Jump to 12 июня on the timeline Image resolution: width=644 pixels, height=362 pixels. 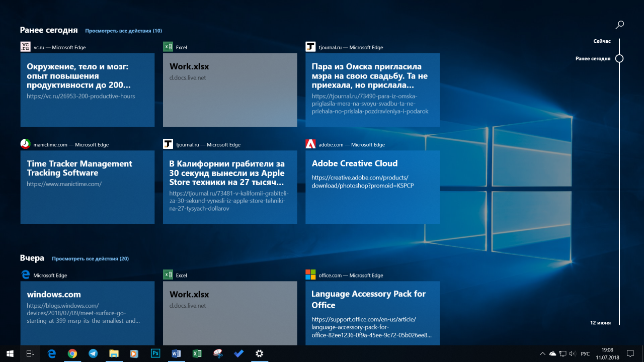(601, 322)
